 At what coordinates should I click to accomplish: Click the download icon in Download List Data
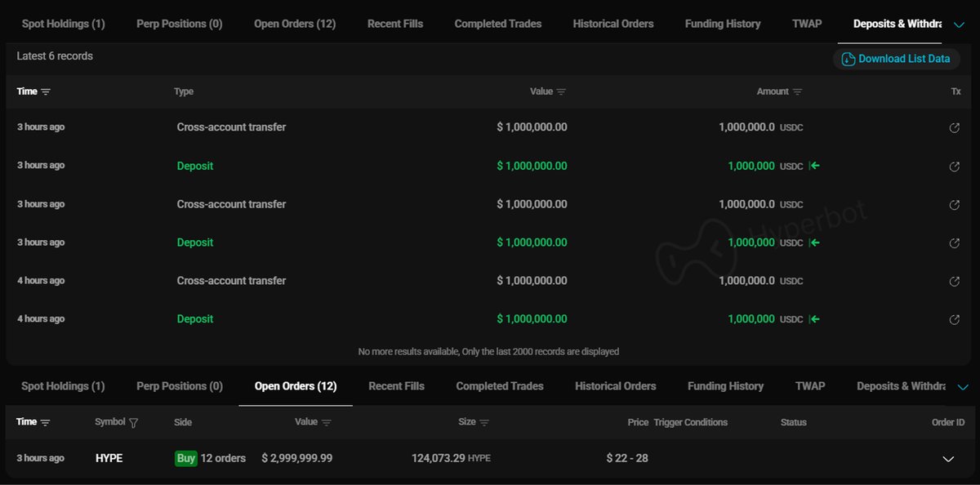pos(848,59)
